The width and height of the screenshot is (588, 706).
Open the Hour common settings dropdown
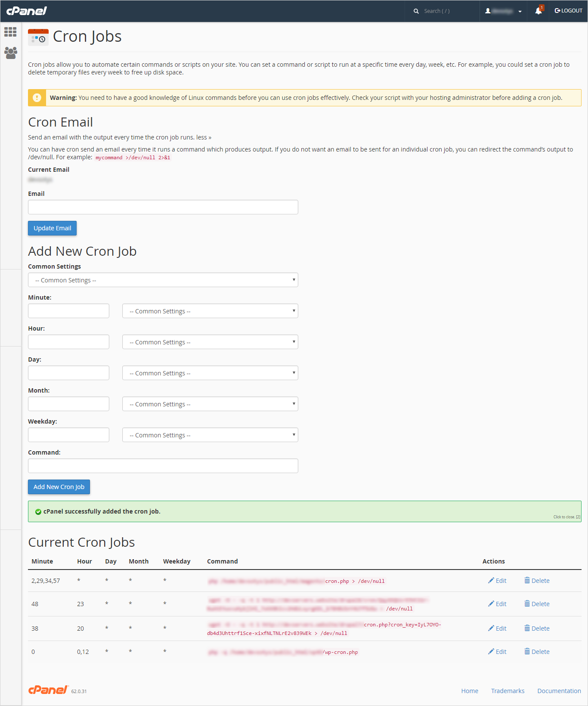pyautogui.click(x=210, y=342)
